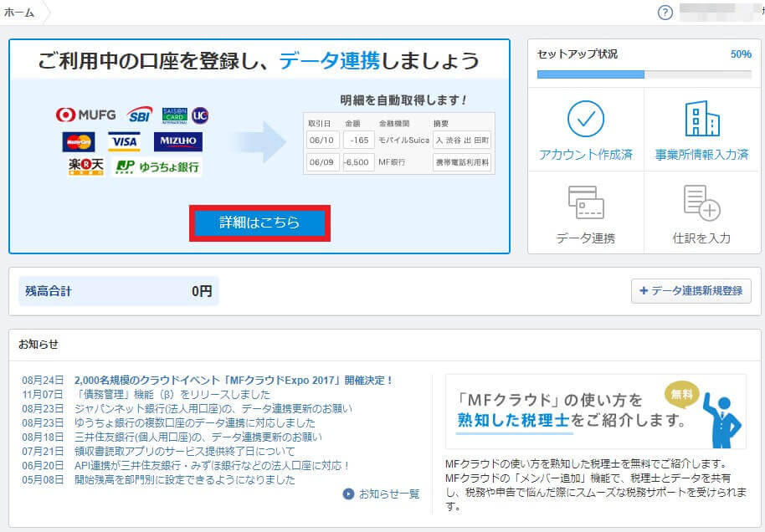Click the help question mark icon
765x532 pixels.
tap(665, 13)
